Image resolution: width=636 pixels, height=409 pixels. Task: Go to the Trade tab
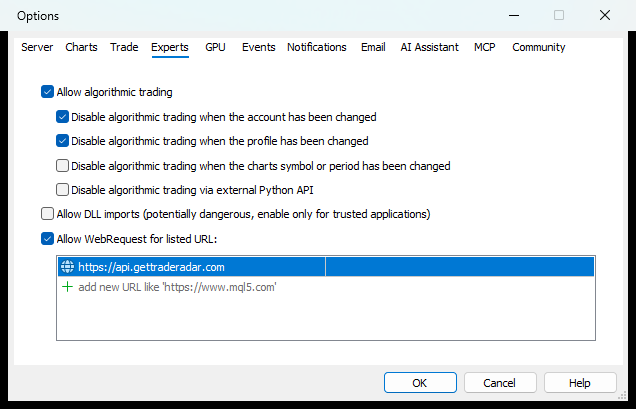click(x=124, y=47)
